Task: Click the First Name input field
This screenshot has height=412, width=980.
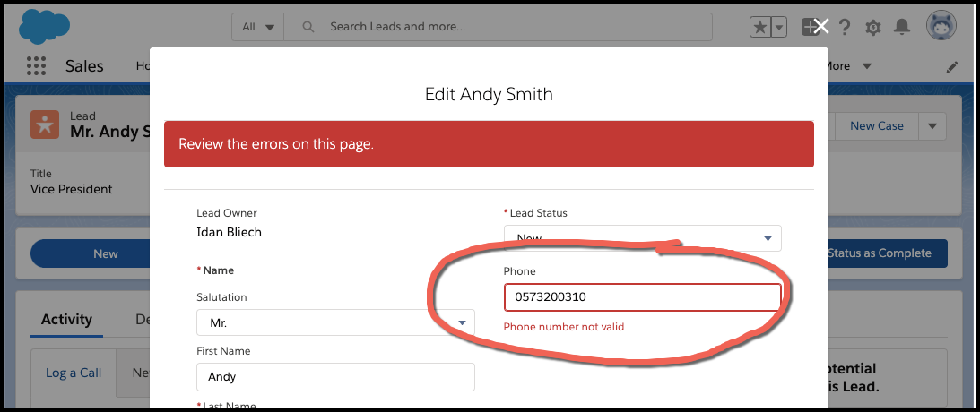Action: [335, 377]
